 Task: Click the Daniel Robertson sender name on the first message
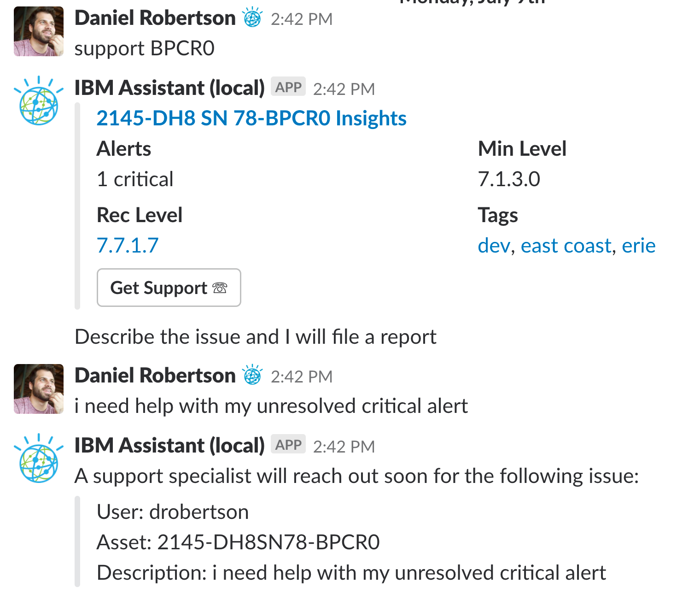[x=155, y=18]
